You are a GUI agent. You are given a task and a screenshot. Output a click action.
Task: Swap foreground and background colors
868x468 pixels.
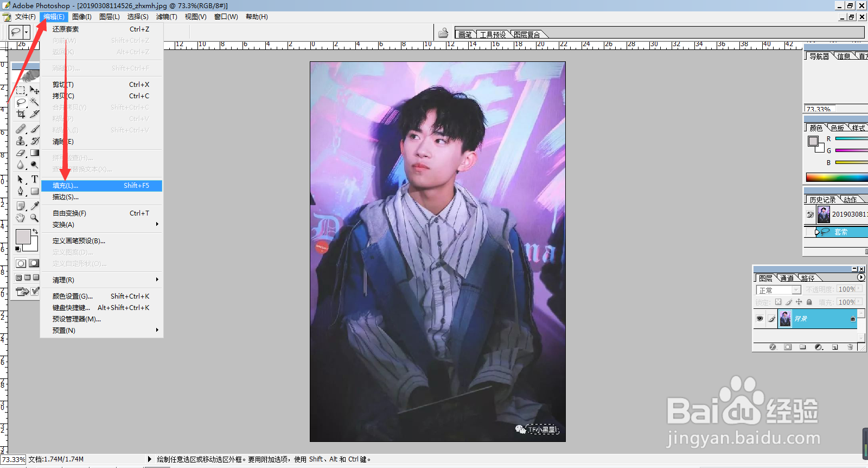pos(36,231)
